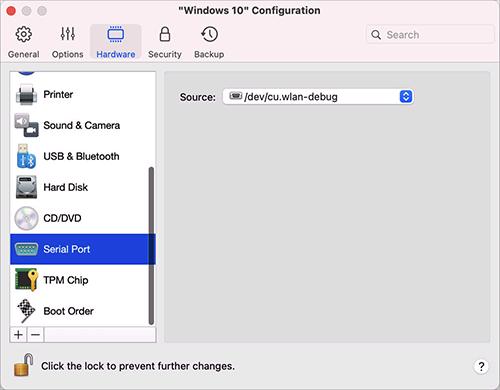This screenshot has width=500, height=390.
Task: Select the Serial Port connector icon
Action: click(x=26, y=249)
